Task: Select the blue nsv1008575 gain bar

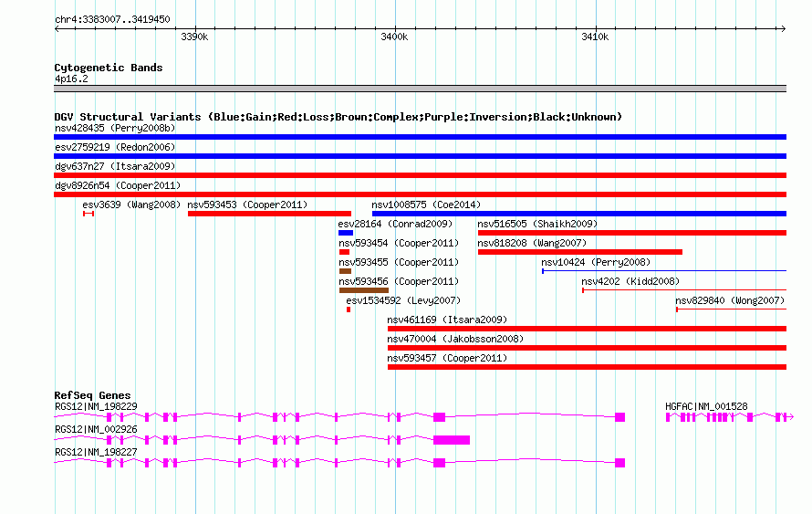Action: point(579,214)
